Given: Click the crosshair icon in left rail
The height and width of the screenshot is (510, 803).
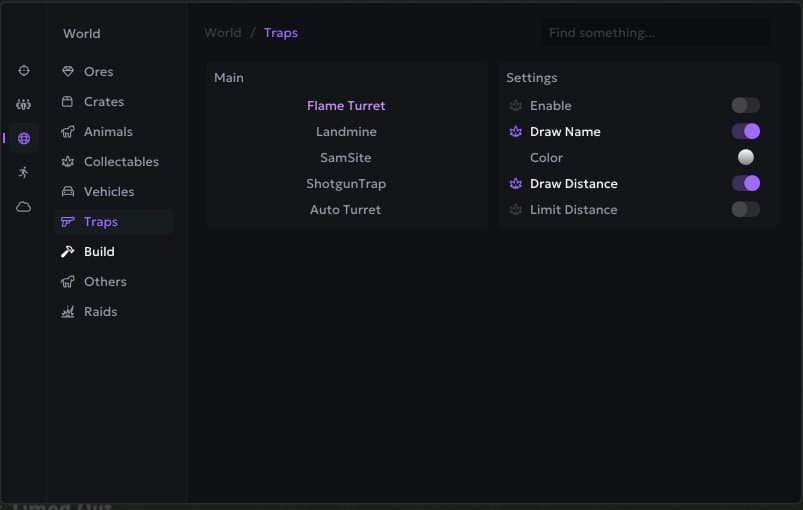Looking at the screenshot, I should coord(24,71).
